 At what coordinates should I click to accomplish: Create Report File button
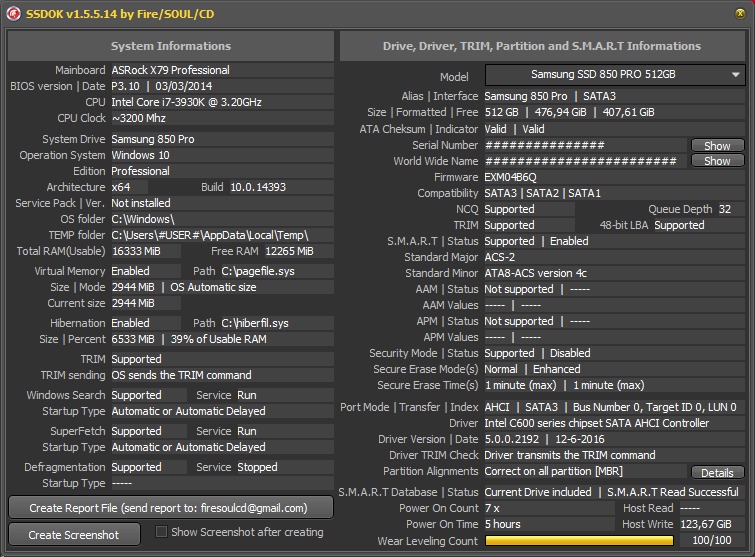pyautogui.click(x=170, y=508)
